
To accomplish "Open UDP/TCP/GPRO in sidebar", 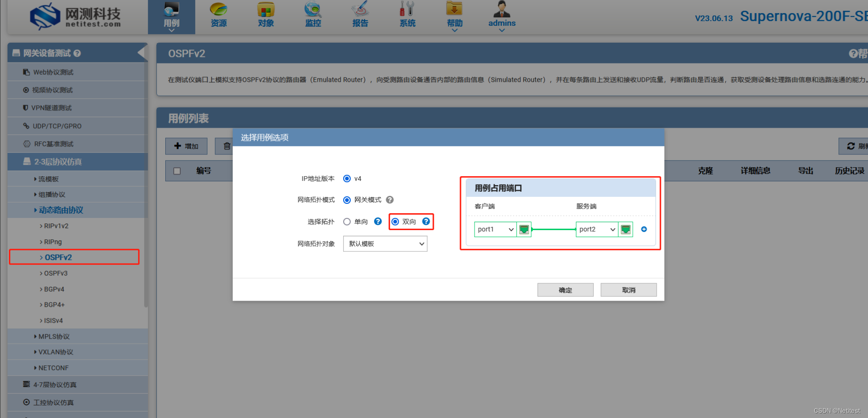I will click(77, 126).
